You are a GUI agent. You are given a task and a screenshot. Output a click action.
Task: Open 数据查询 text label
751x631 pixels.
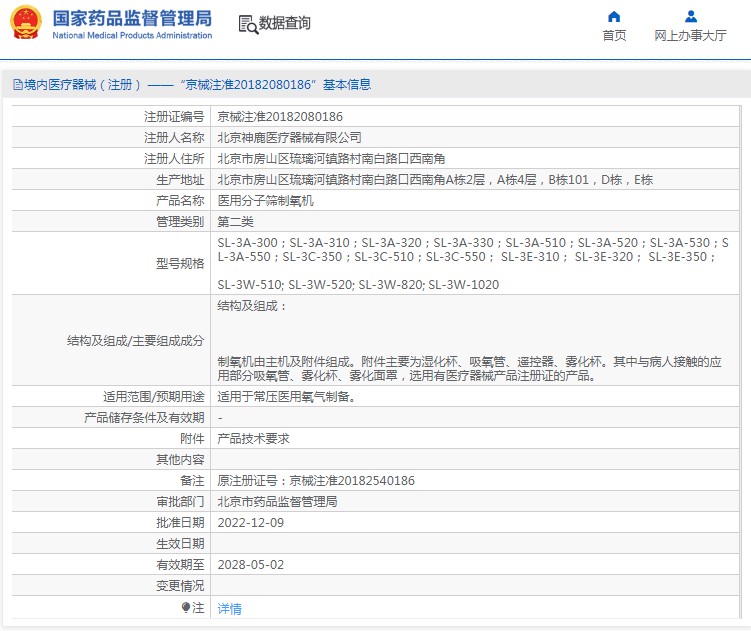point(284,23)
